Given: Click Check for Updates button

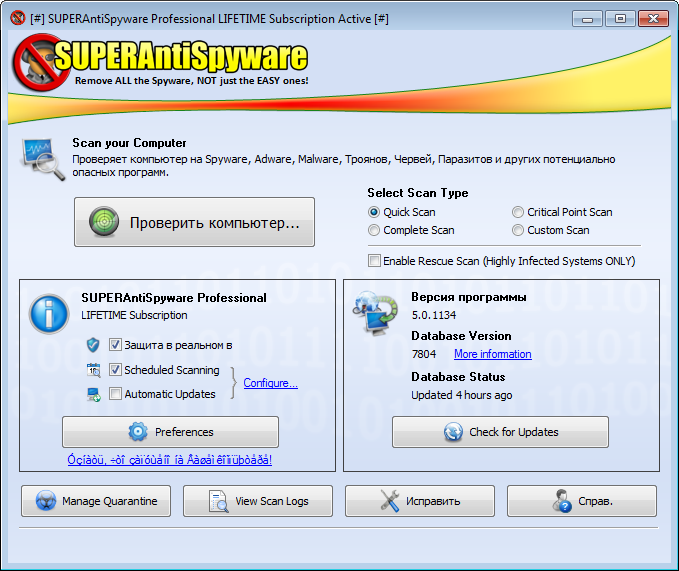Looking at the screenshot, I should [500, 432].
